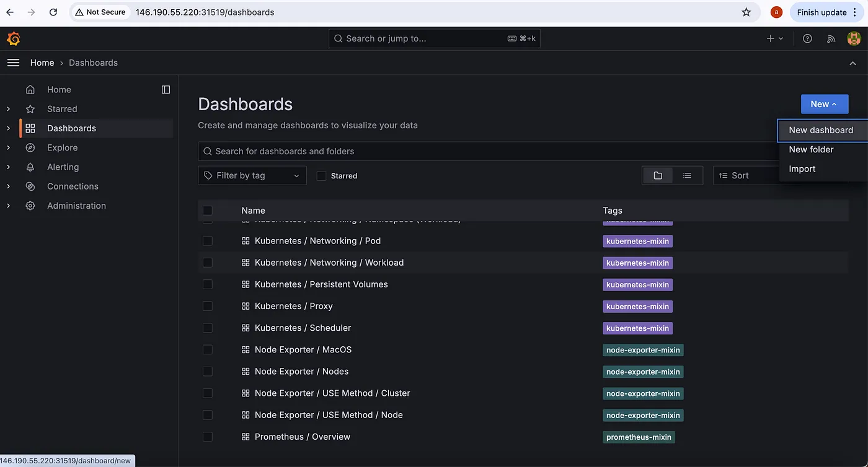Click the browser address bar URL
The height and width of the screenshot is (467, 868).
[205, 12]
